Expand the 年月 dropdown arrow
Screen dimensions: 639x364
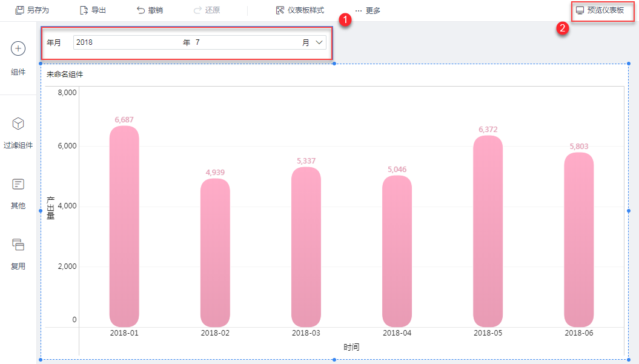point(319,42)
